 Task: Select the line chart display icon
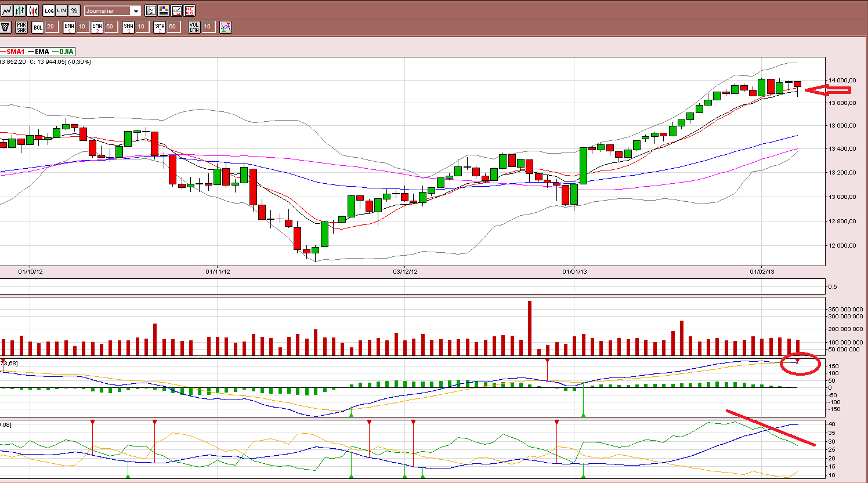pyautogui.click(x=7, y=10)
